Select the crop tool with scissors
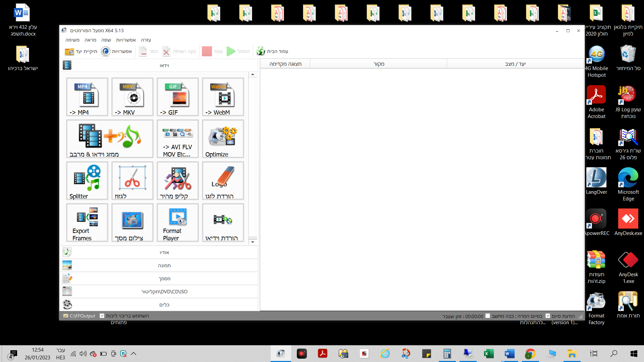This screenshot has width=644, height=362. pyautogui.click(x=132, y=181)
